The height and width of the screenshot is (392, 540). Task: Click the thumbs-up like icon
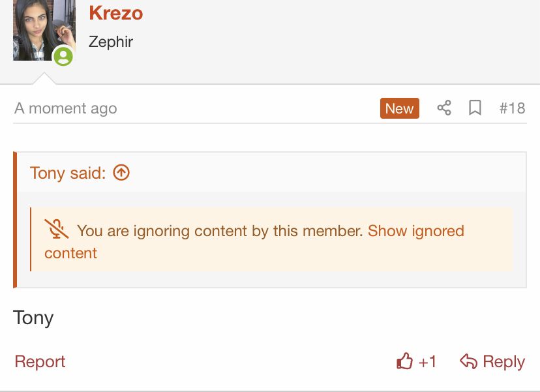click(x=405, y=361)
